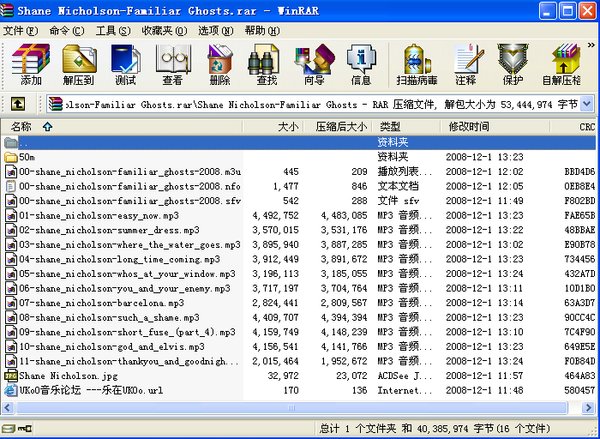Click the horizontal scrollbar right arrow

click(589, 408)
